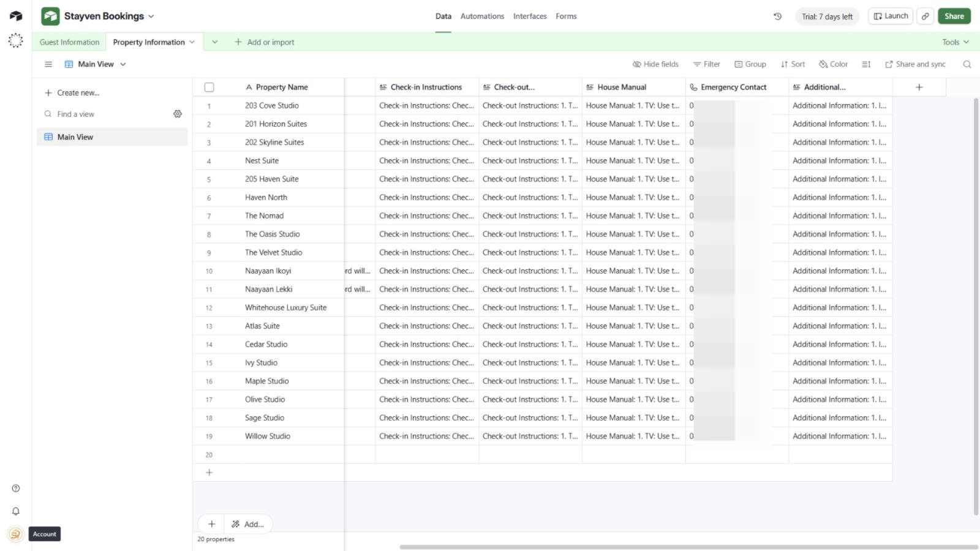
Task: Open the help question mark icon
Action: [x=16, y=489]
